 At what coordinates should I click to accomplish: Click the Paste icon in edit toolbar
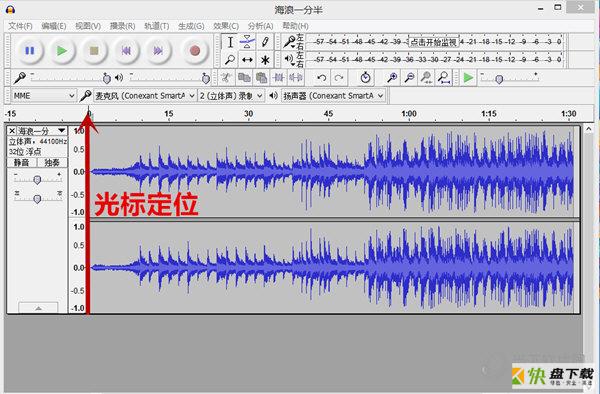click(261, 78)
